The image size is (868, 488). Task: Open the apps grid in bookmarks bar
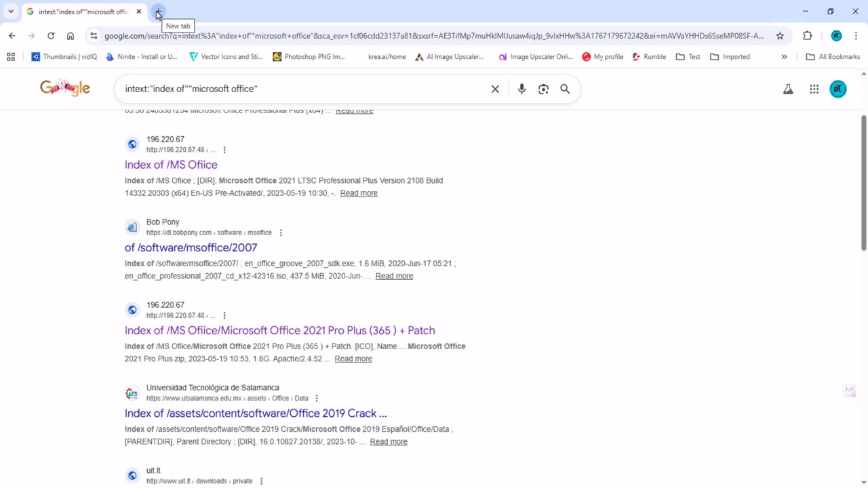point(11,57)
